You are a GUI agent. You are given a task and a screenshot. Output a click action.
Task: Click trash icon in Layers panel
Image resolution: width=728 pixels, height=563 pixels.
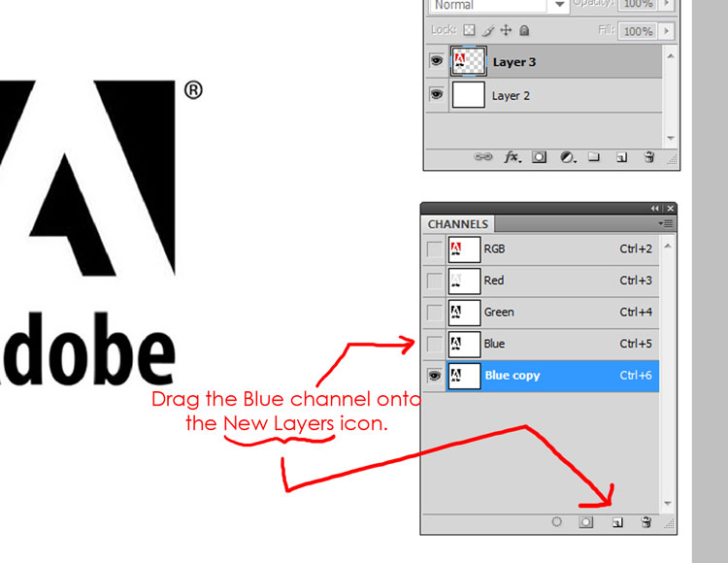click(649, 157)
